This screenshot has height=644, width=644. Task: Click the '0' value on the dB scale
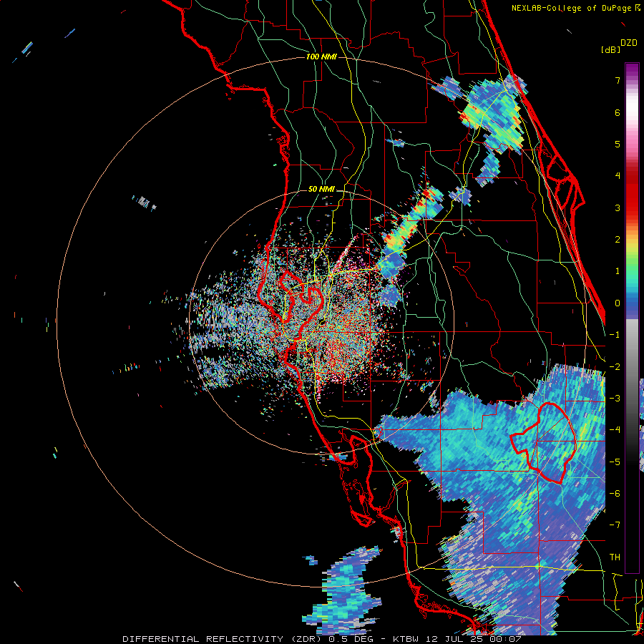618,303
